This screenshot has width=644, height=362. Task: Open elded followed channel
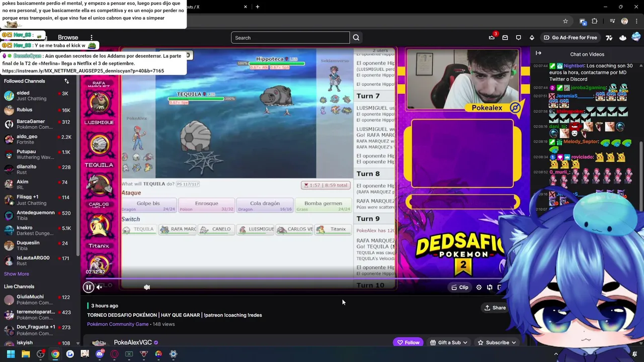[39, 96]
